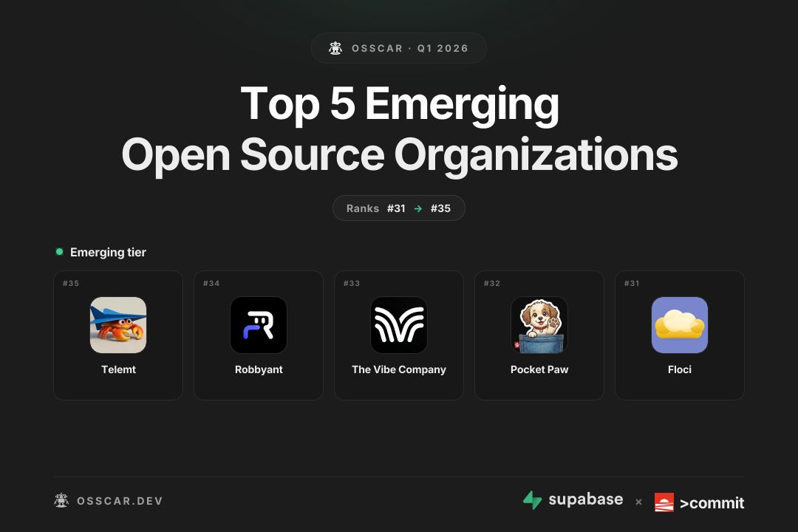Click the #35 value in ranks pill

[440, 208]
